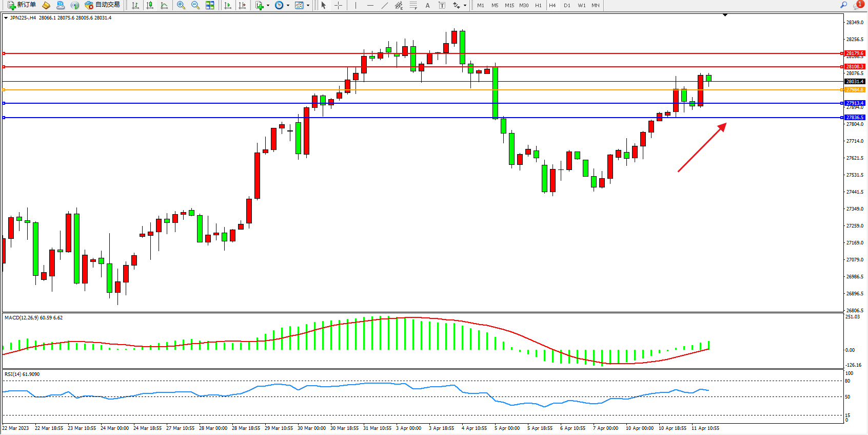The width and height of the screenshot is (868, 435).
Task: Switch to the D1 timeframe
Action: pos(567,5)
